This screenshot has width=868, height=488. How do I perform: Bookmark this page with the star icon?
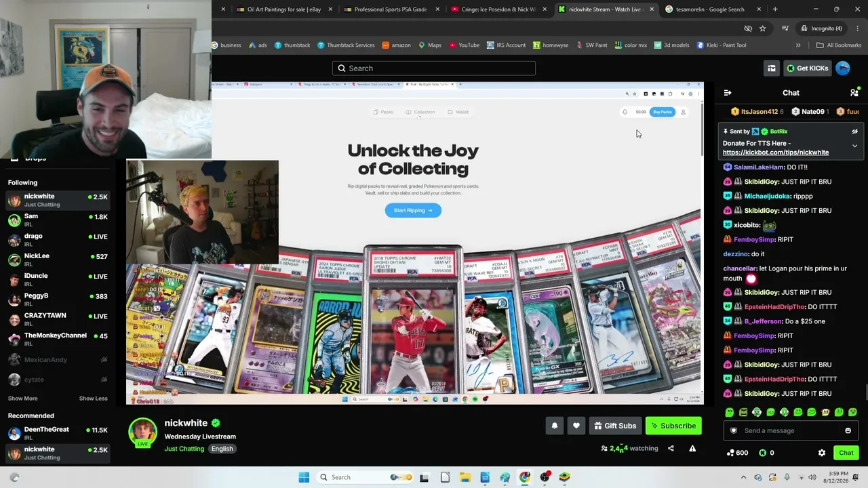point(763,28)
